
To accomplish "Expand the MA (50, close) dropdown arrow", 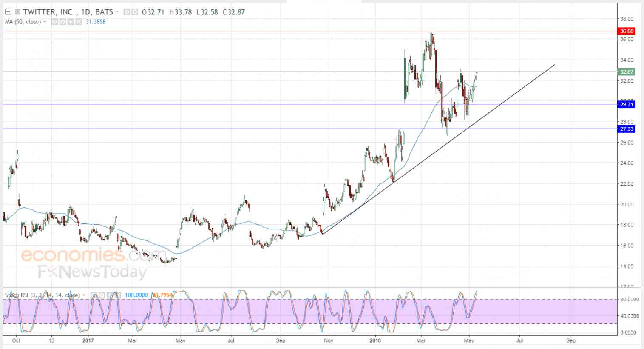I will [45, 22].
